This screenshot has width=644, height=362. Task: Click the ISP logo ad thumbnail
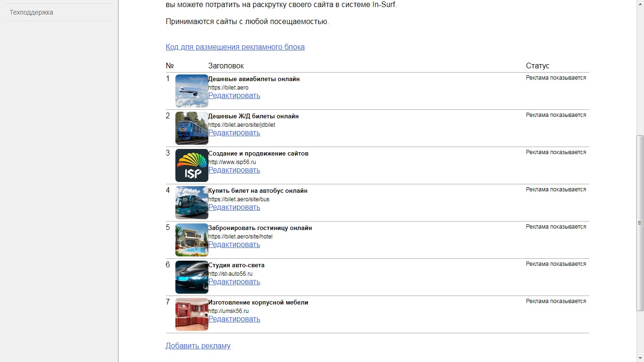192,165
